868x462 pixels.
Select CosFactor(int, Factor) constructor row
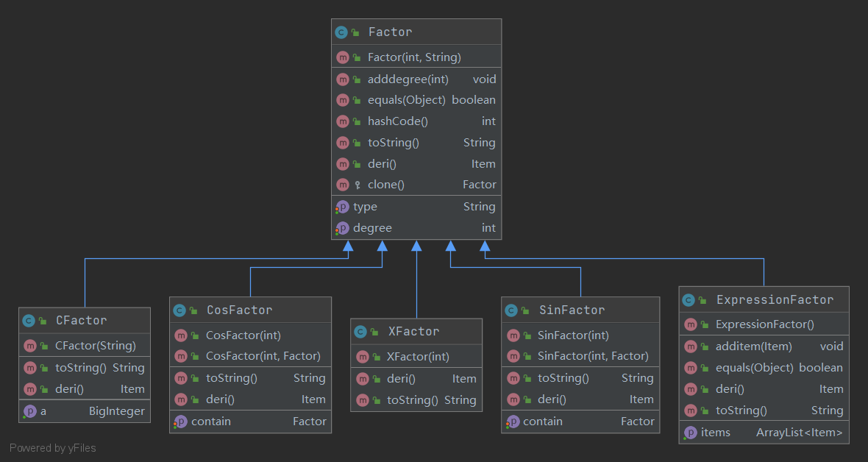pyautogui.click(x=263, y=356)
